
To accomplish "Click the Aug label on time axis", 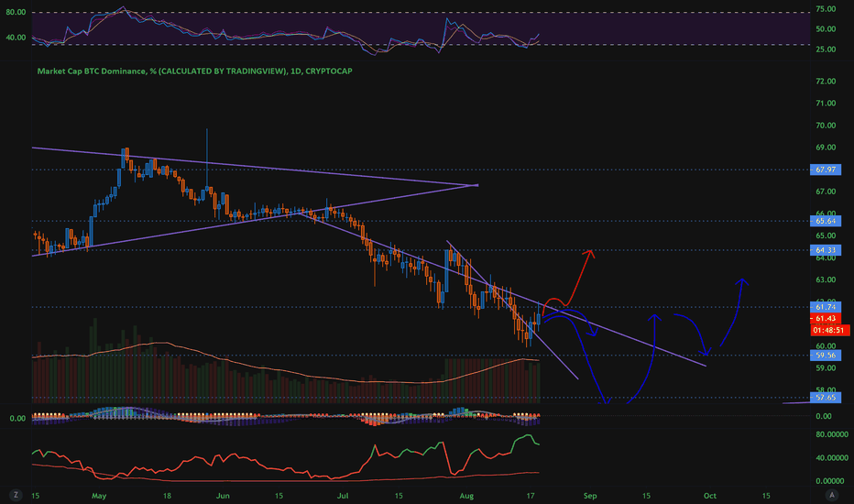I will [x=466, y=496].
